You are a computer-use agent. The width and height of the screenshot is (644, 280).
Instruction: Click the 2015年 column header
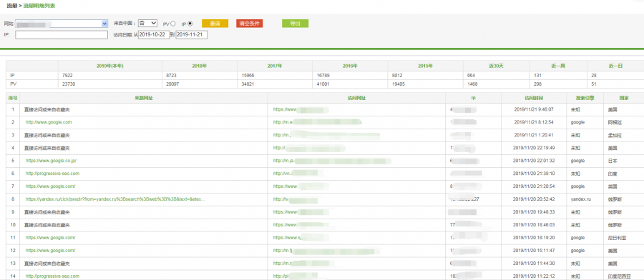(x=426, y=66)
